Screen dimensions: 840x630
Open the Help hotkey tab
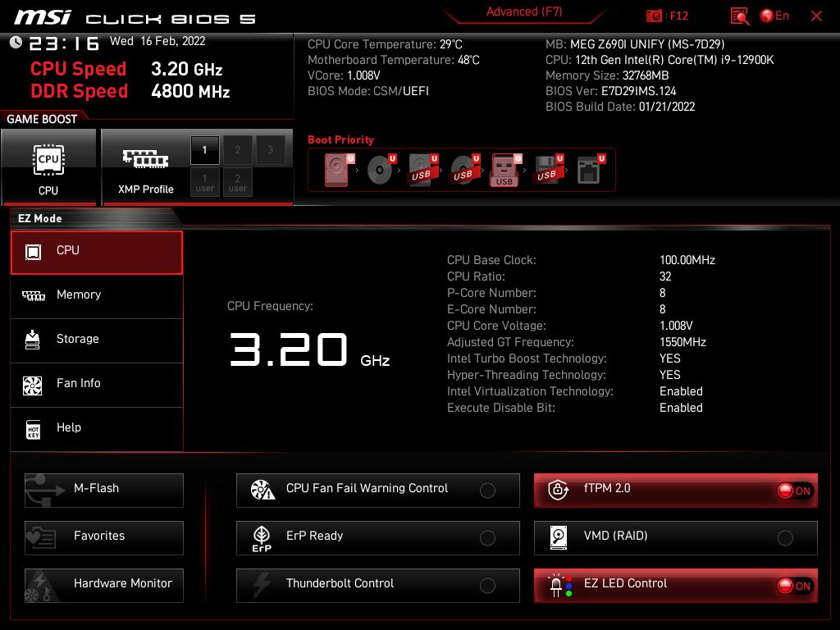tap(97, 429)
